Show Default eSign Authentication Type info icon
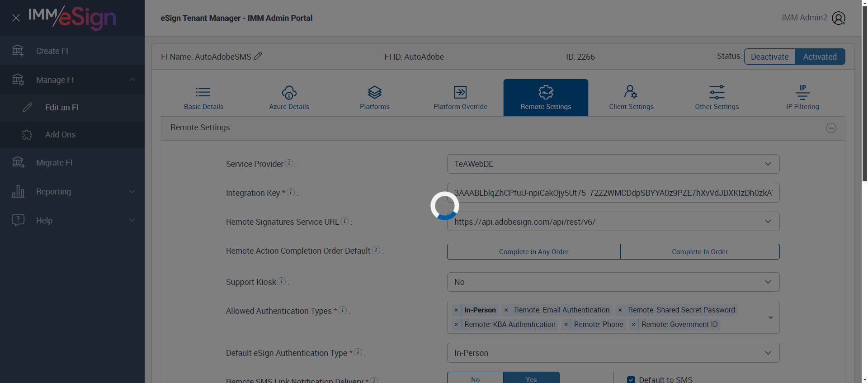 pyautogui.click(x=358, y=352)
